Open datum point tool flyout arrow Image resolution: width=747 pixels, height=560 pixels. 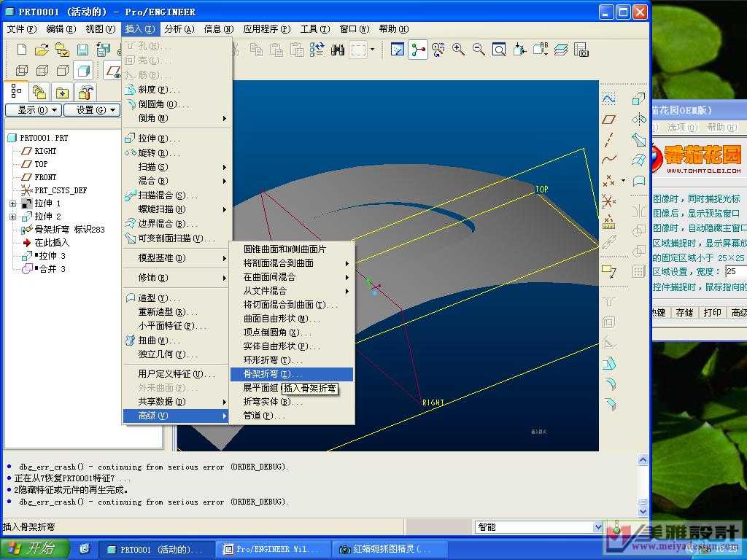623,181
